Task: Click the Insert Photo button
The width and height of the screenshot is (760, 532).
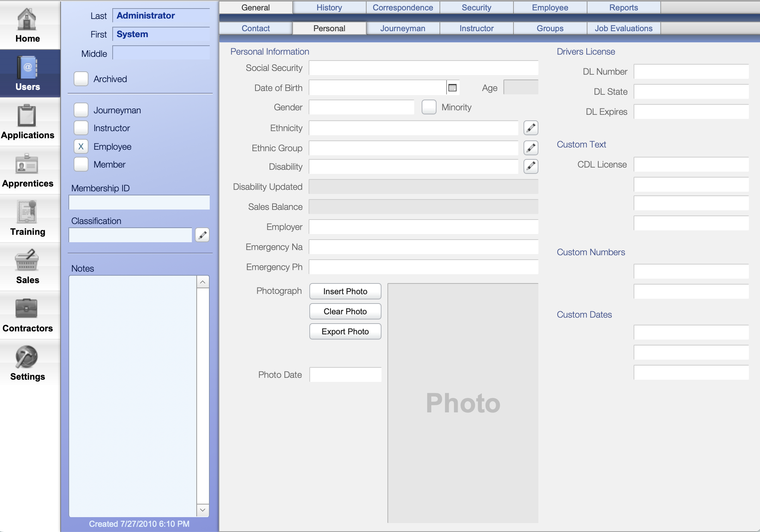Action: 345,291
